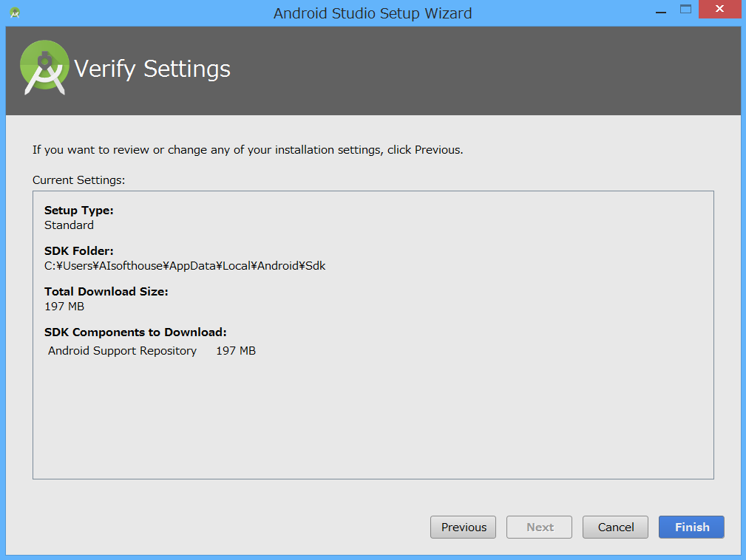
Task: Minimize the Setup Wizard window
Action: pyautogui.click(x=661, y=11)
